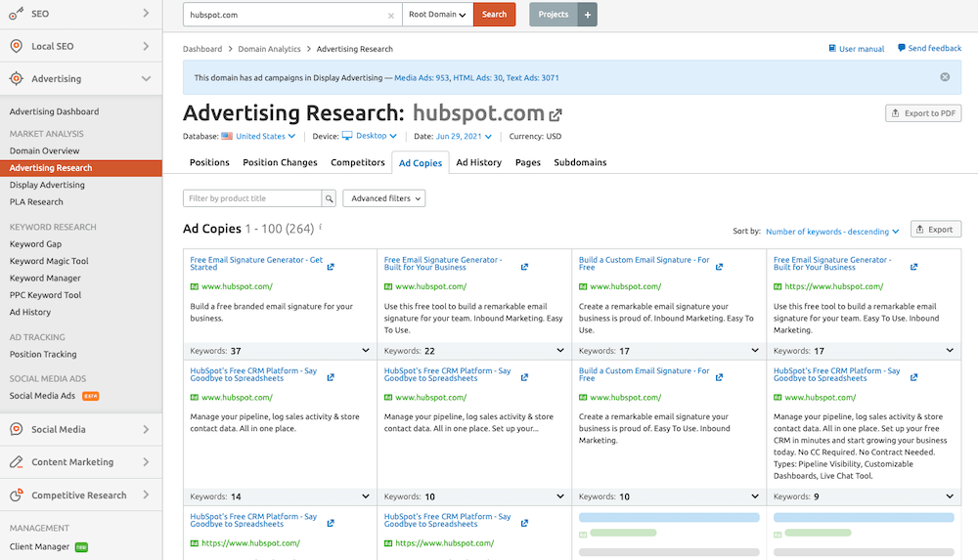Viewport: 978px width, 560px height.
Task: Open external link for the 9 keywords CRM ad
Action: pos(913,377)
